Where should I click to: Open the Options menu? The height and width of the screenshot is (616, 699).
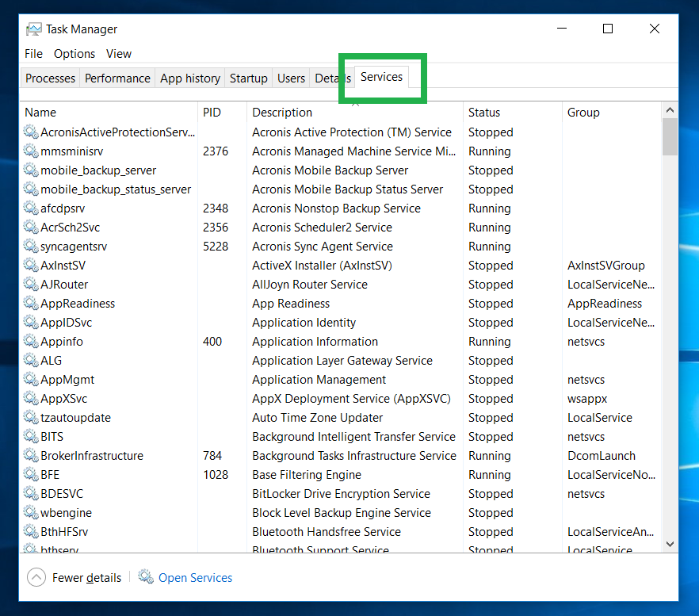[x=74, y=54]
